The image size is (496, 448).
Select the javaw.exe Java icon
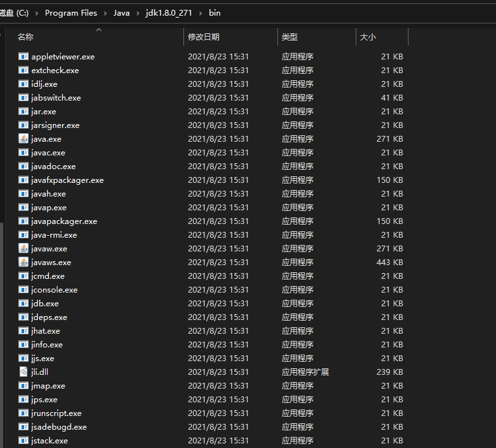(x=23, y=248)
